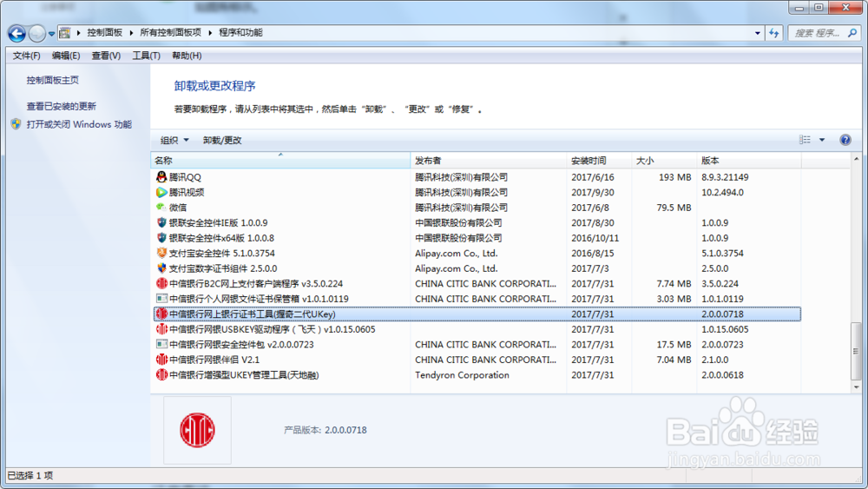Click the 2016/10/11 install date cell
Screen dimensions: 868x489
(595, 238)
